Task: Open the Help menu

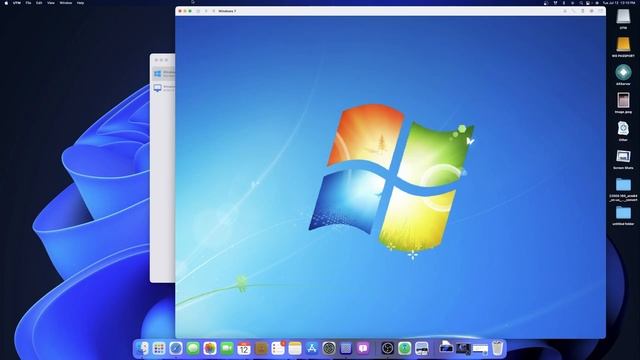Action: [80, 3]
